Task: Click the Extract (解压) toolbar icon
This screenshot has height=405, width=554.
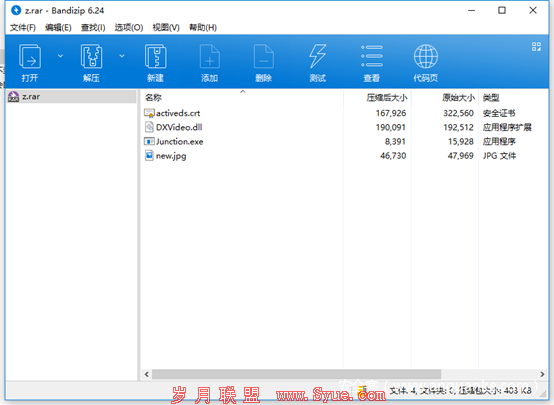Action: click(x=92, y=57)
